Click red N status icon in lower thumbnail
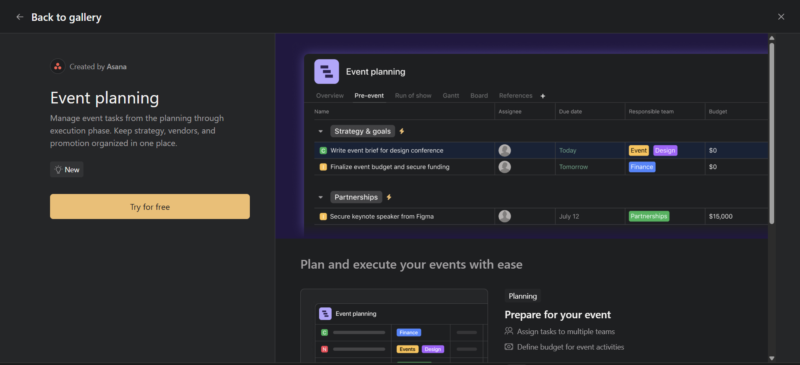 click(x=324, y=349)
